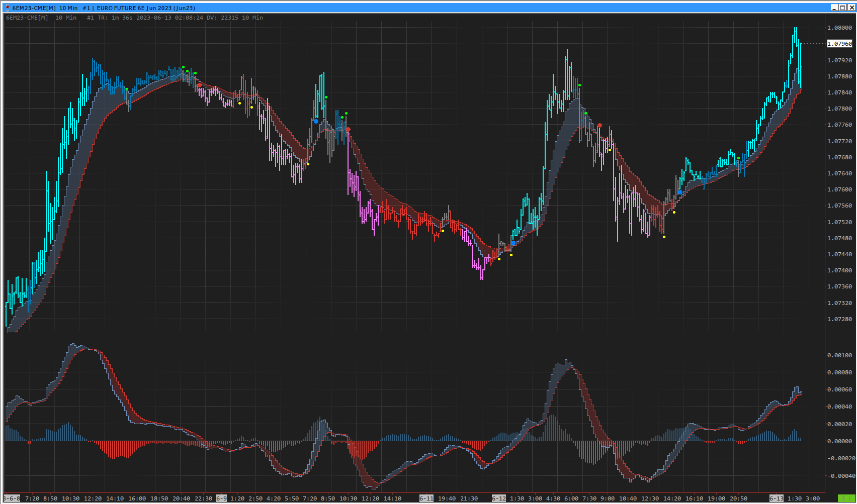Click the 'DV: 22315' value in header
This screenshot has width=857, height=504.
[x=222, y=18]
